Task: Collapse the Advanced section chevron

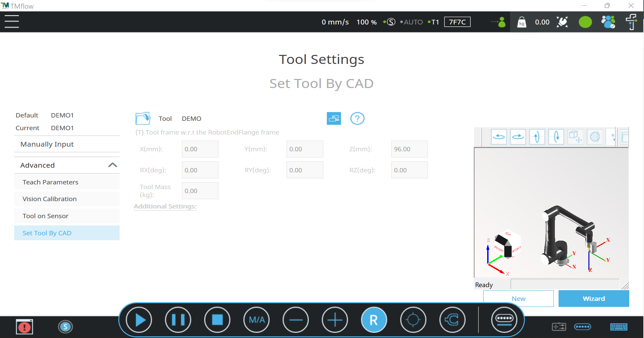Action: click(113, 165)
